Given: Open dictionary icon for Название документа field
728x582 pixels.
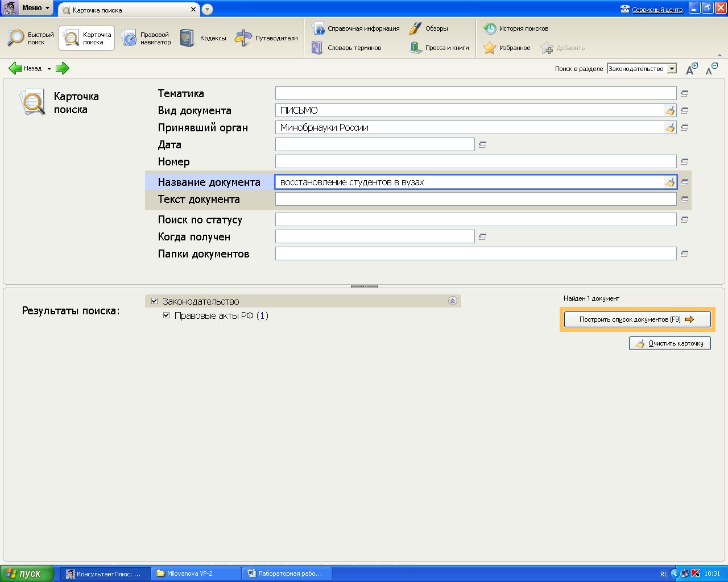Looking at the screenshot, I should coord(685,182).
